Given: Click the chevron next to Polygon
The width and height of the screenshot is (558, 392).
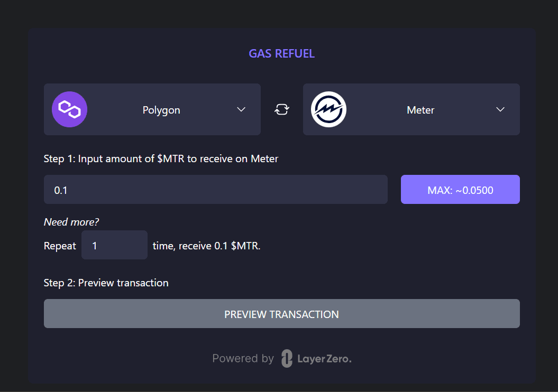Looking at the screenshot, I should [x=241, y=109].
